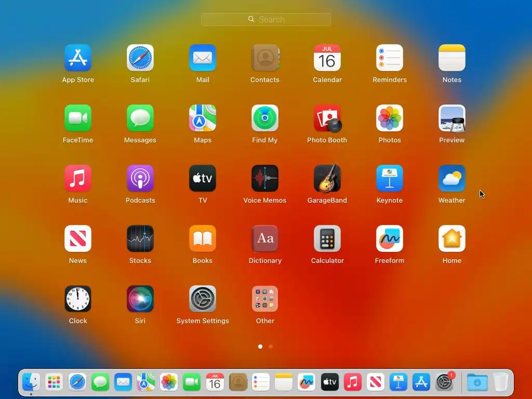Expand the Other folder
Image resolution: width=532 pixels, height=399 pixels.
click(x=265, y=299)
